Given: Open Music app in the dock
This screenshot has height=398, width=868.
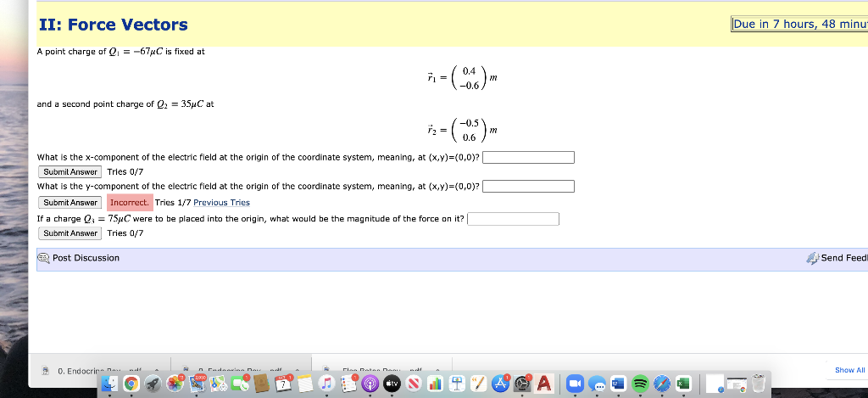Looking at the screenshot, I should click(x=326, y=384).
